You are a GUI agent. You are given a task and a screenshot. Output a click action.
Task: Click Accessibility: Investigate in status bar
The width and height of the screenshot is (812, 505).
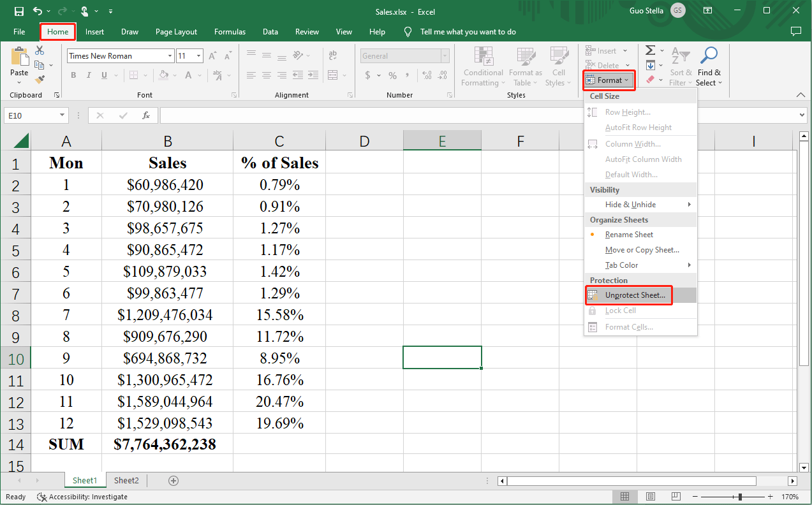click(x=82, y=497)
